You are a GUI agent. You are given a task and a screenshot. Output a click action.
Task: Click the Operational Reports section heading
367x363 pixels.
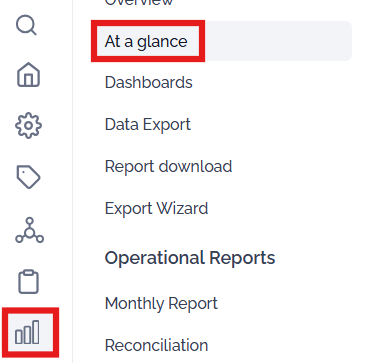190,258
